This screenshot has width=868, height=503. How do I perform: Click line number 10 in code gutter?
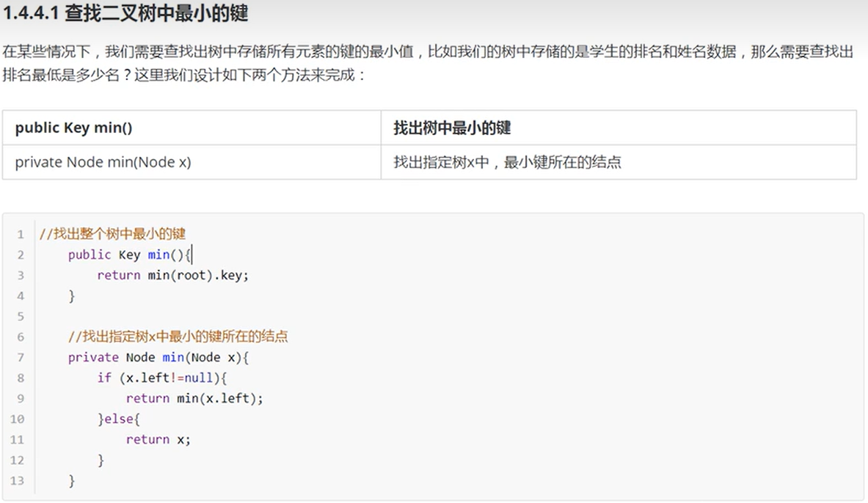[x=17, y=419]
